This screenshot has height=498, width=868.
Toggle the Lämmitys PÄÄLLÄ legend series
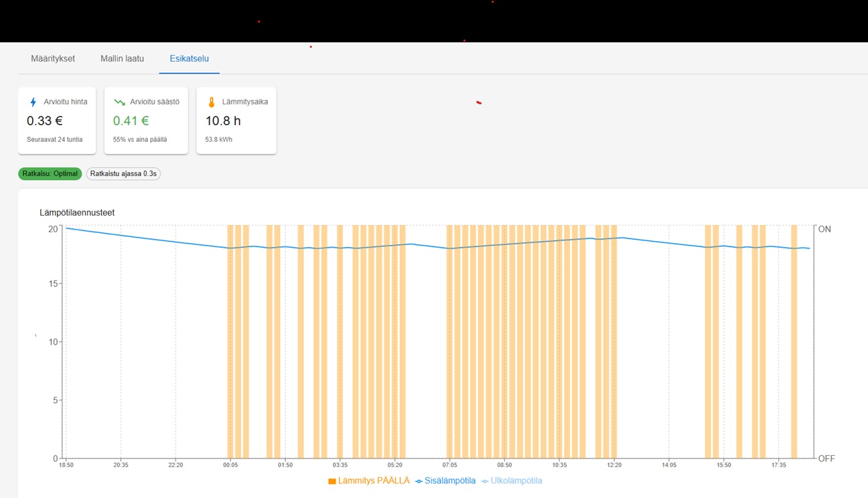coord(368,481)
